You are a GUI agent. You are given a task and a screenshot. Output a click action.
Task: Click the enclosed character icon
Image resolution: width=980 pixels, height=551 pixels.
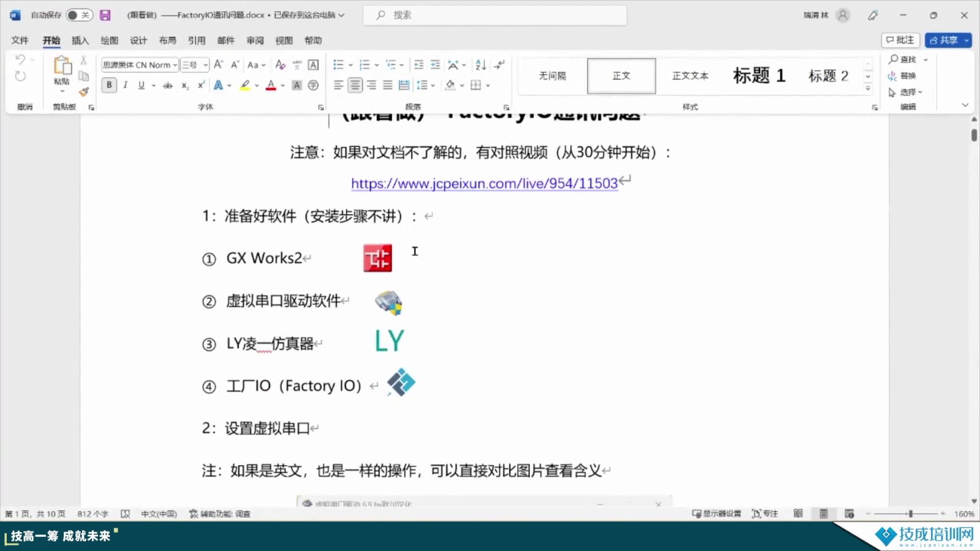point(313,85)
